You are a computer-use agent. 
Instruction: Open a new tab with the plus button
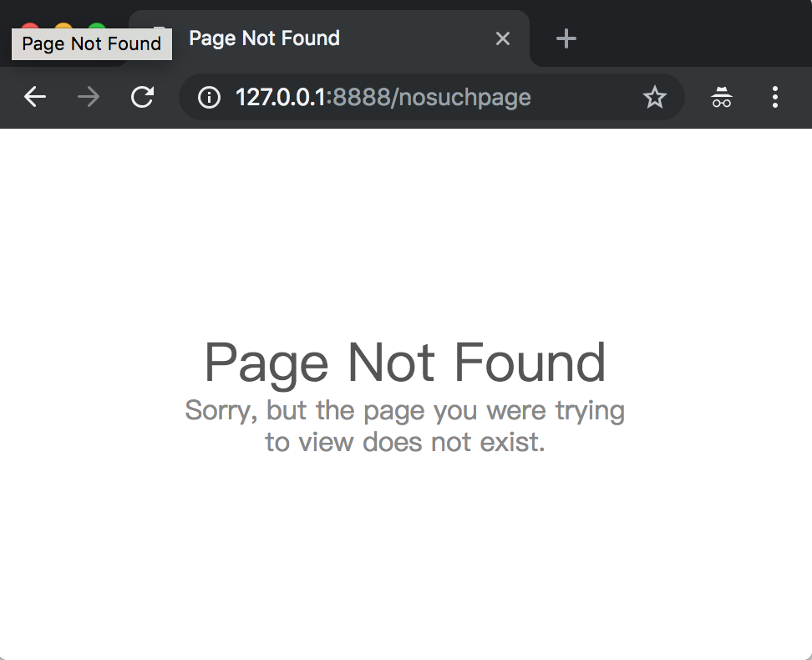click(x=566, y=38)
